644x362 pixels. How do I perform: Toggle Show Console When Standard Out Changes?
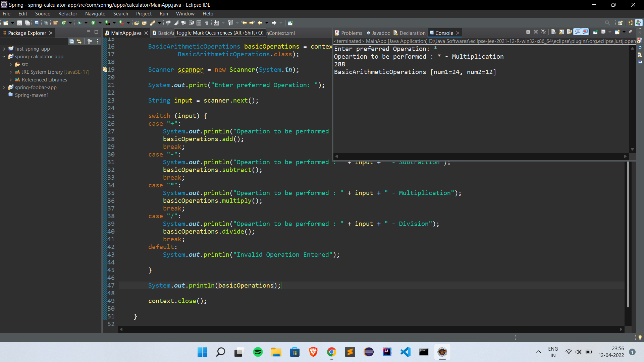click(577, 32)
